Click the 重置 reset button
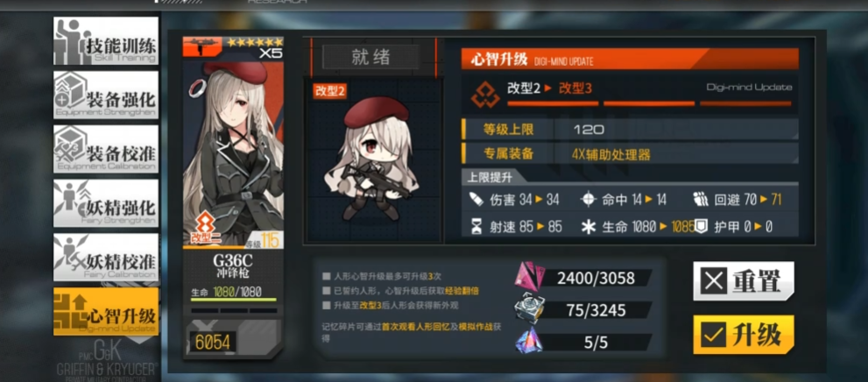 pos(744,282)
